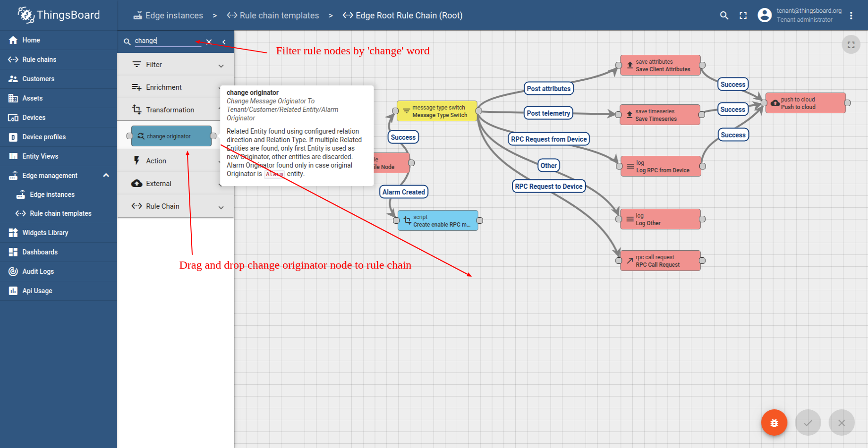The height and width of the screenshot is (448, 868).
Task: Select the change originator node
Action: click(171, 136)
